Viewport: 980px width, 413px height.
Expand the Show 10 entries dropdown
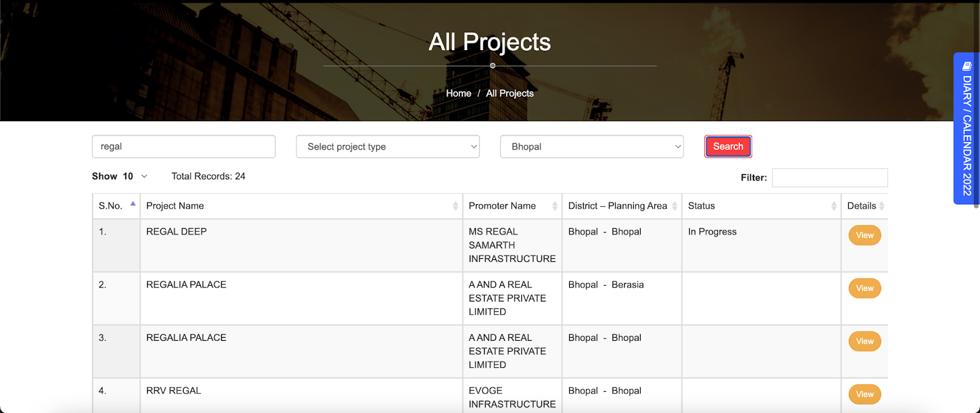tap(136, 176)
